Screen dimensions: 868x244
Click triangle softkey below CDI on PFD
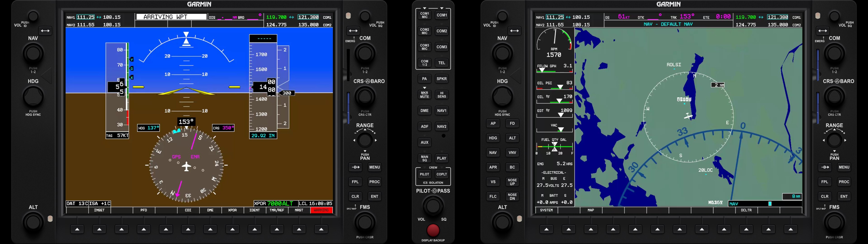click(188, 230)
